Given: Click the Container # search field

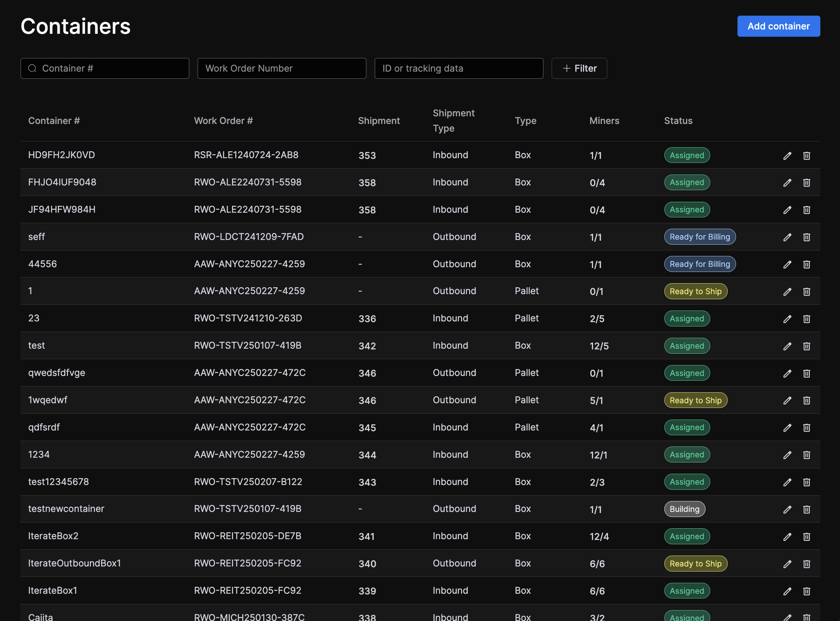Looking at the screenshot, I should 104,68.
